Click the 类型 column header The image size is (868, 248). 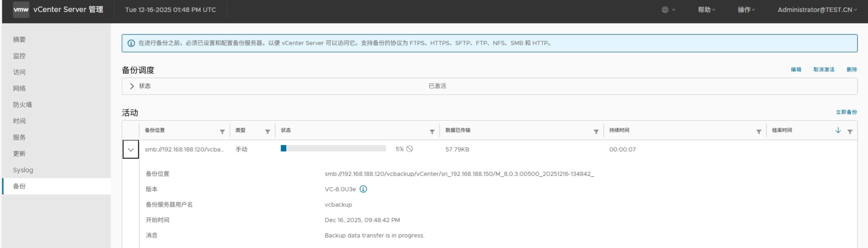pyautogui.click(x=240, y=130)
